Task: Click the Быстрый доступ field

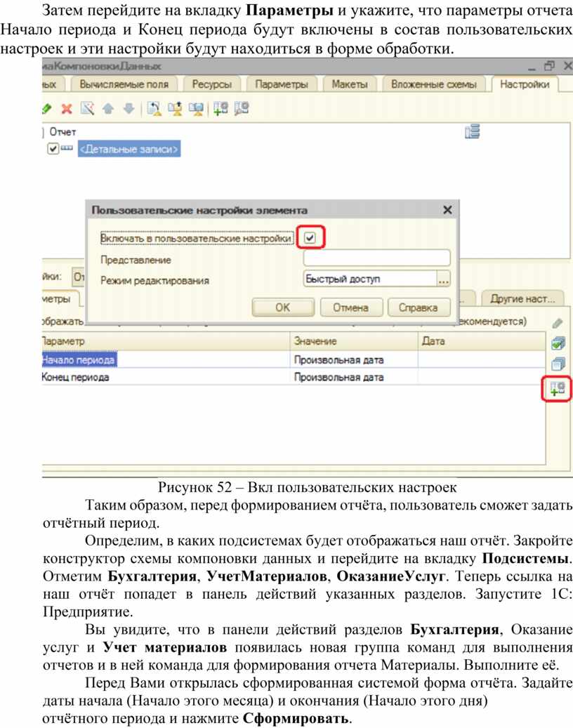Action: coord(370,279)
